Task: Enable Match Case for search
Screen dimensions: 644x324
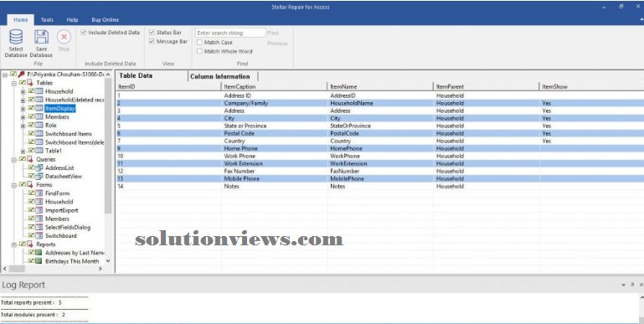Action: click(x=199, y=43)
